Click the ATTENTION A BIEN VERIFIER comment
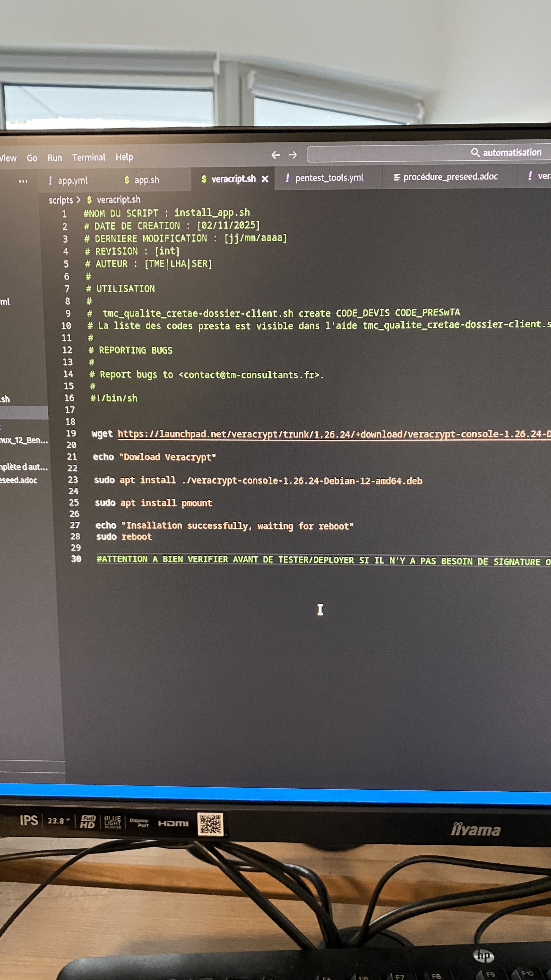The height and width of the screenshot is (980, 551). click(x=324, y=560)
